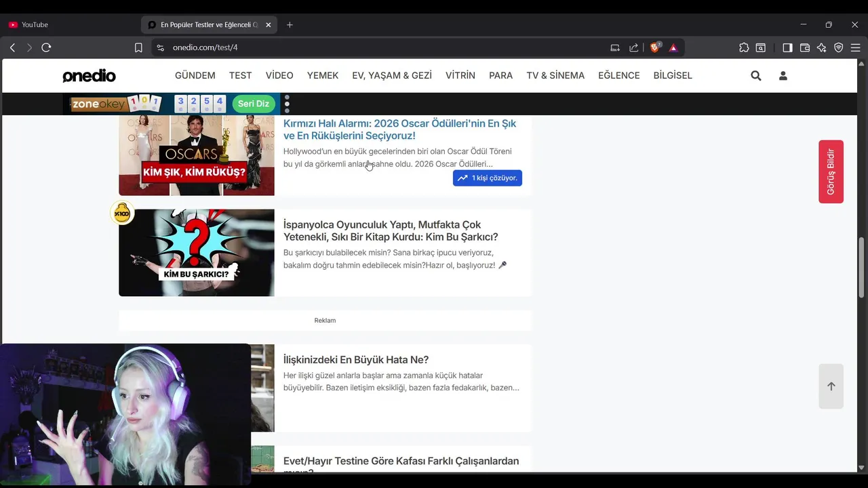Open site settings icon beside the URL
This screenshot has height=488, width=868.
click(x=160, y=47)
